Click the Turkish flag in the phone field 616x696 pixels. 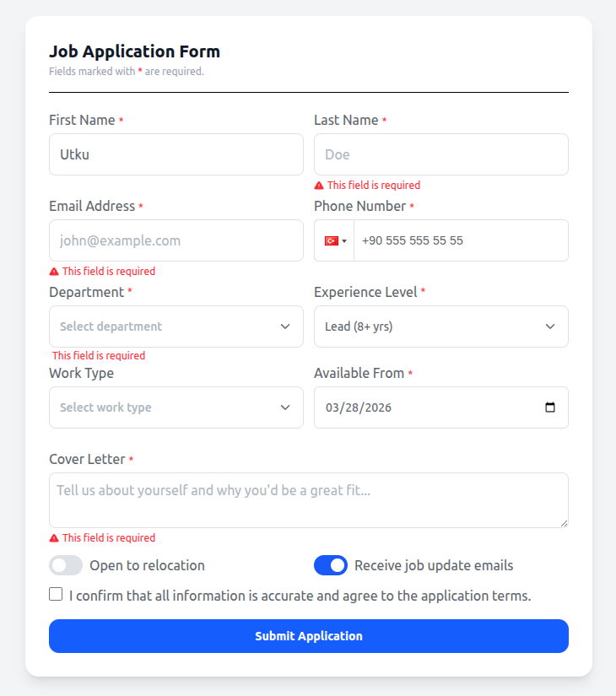(x=330, y=240)
